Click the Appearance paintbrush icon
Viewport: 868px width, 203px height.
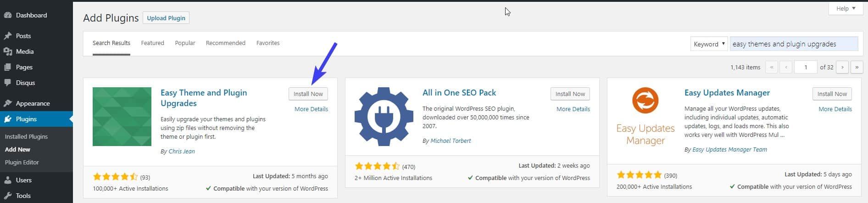(7, 103)
